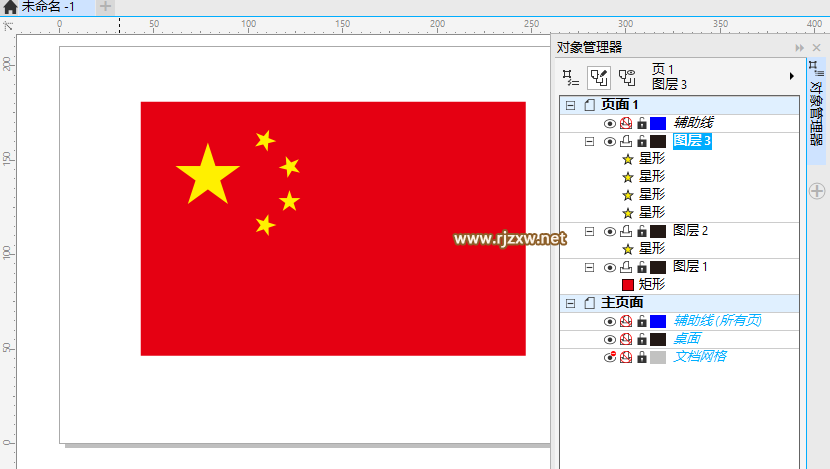Toggle lock icon of 图层 1

coord(642,267)
